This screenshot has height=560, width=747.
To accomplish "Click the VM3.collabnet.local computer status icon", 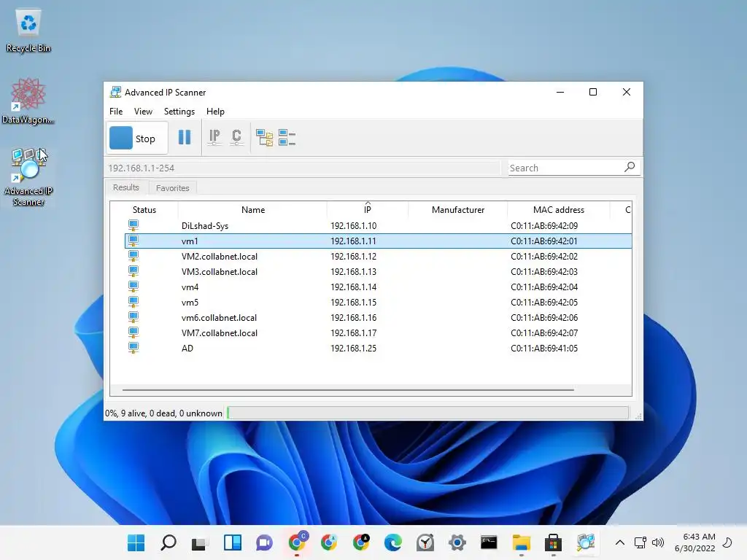I will 133,271.
